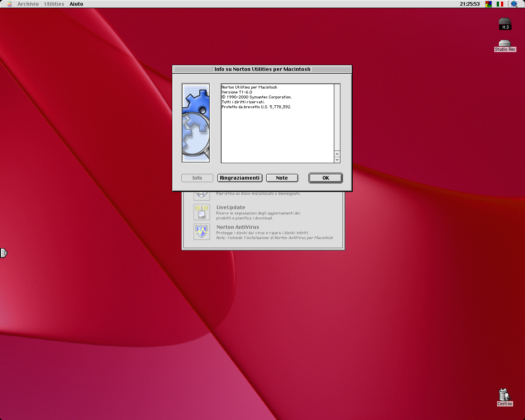The width and height of the screenshot is (525, 420).
Task: Click the Cestino trash icon
Action: (504, 397)
